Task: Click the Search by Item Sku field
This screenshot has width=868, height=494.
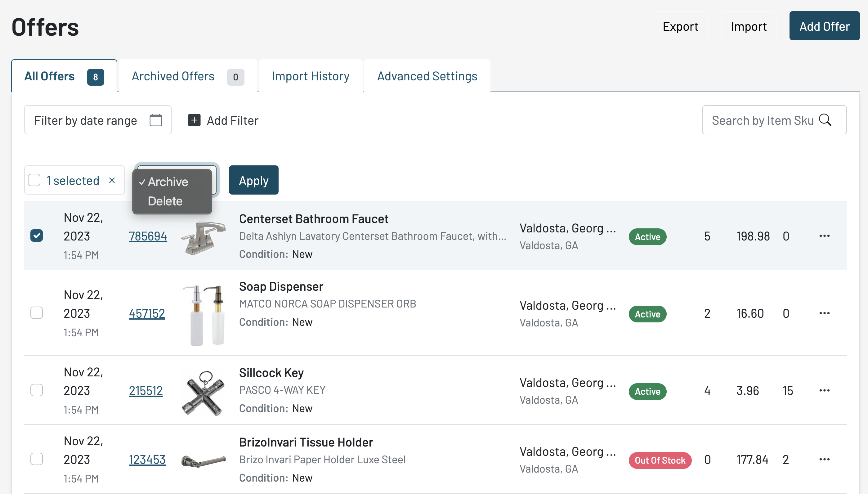Action: click(762, 120)
